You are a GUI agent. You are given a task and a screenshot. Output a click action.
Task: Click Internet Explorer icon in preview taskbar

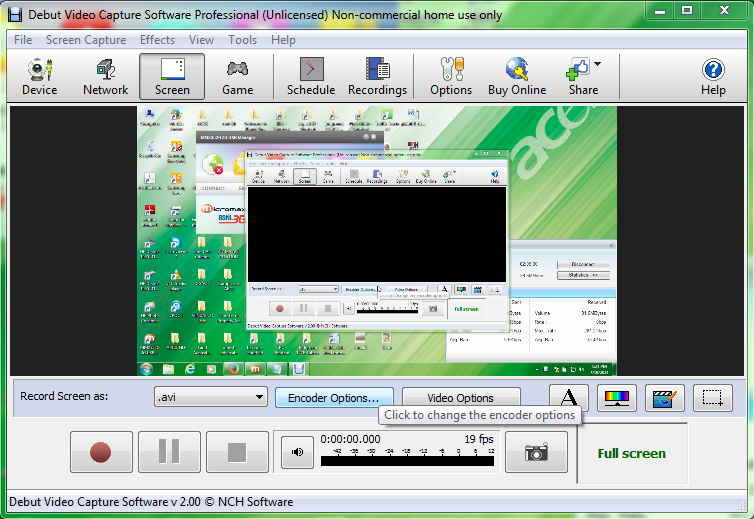coord(190,369)
